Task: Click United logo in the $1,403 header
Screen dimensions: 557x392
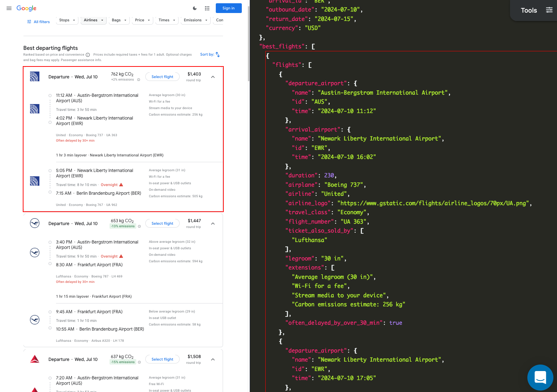Action: coord(35,77)
